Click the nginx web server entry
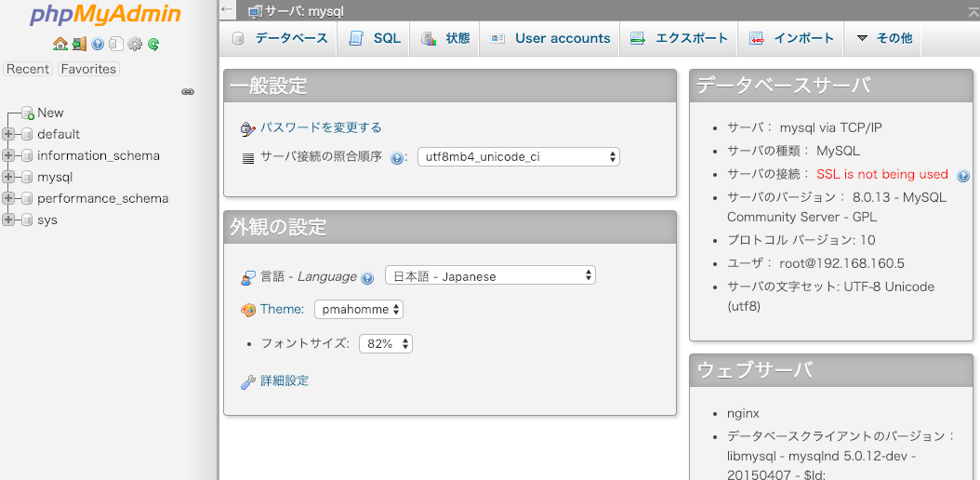 coord(743,414)
